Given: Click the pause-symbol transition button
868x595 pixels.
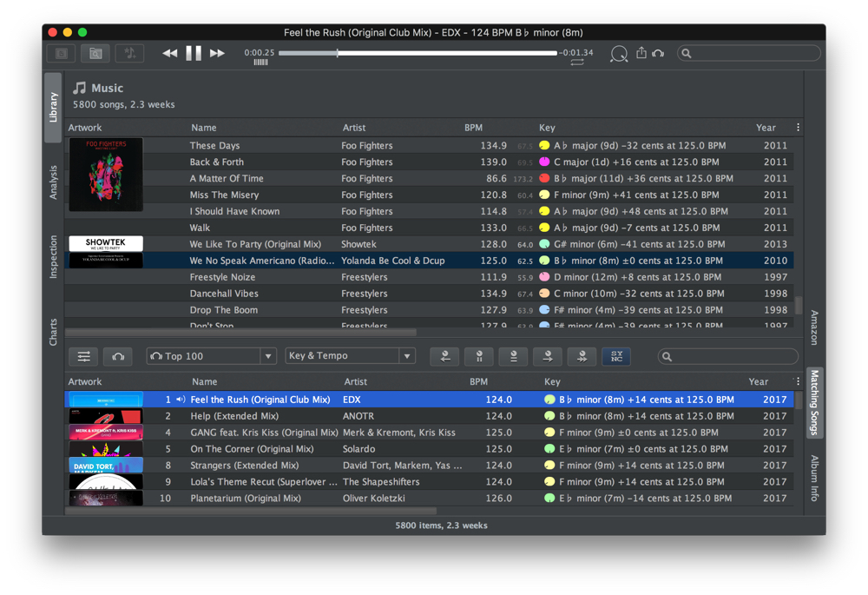Looking at the screenshot, I should click(x=479, y=356).
